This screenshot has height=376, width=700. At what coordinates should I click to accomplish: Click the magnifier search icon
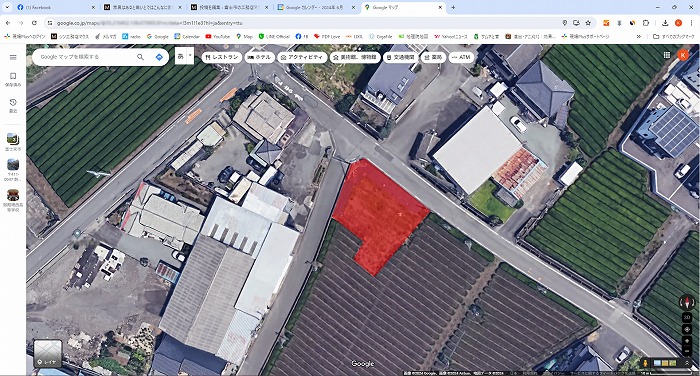tap(140, 57)
